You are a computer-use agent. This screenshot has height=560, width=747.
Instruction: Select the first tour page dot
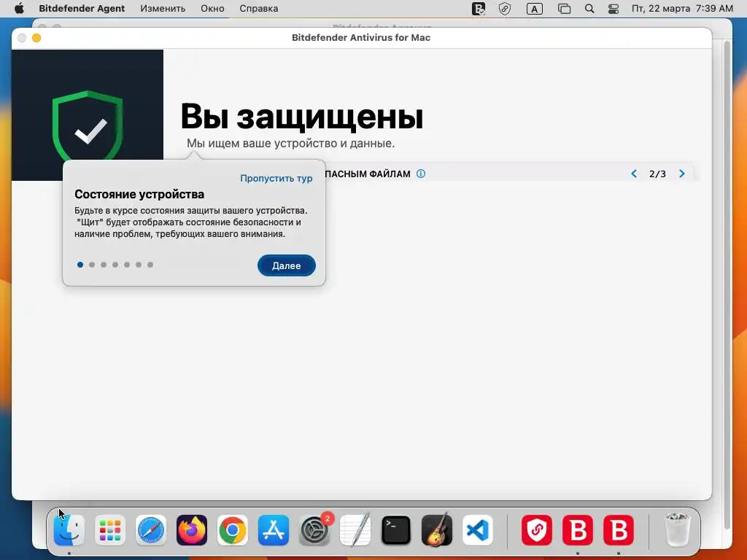(x=80, y=265)
